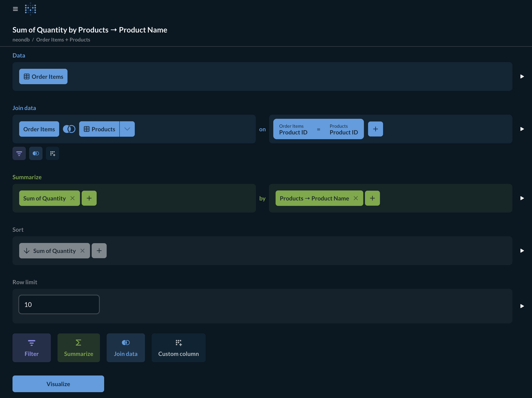Select the Custom column icon below the join
This screenshot has height=398, width=532.
coord(52,153)
